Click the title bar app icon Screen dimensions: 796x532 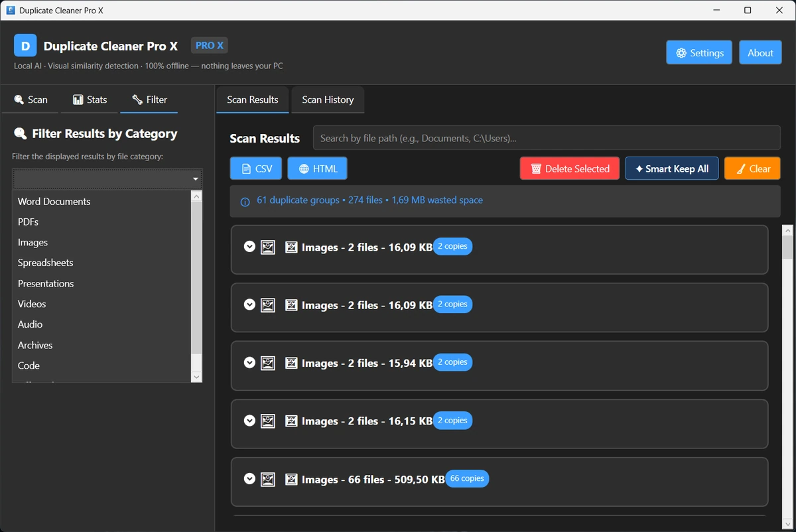(11, 10)
